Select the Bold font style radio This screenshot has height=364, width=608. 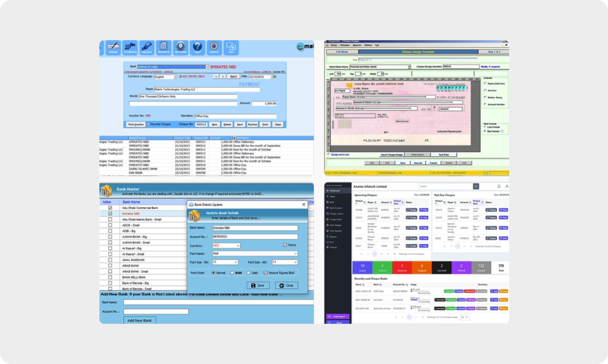pos(232,273)
